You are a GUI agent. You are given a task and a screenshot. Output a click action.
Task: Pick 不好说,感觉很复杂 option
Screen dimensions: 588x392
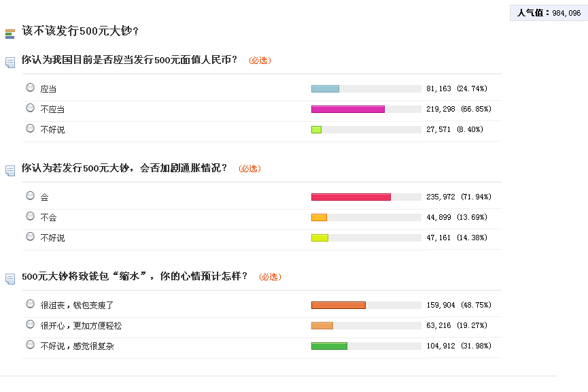click(x=30, y=344)
